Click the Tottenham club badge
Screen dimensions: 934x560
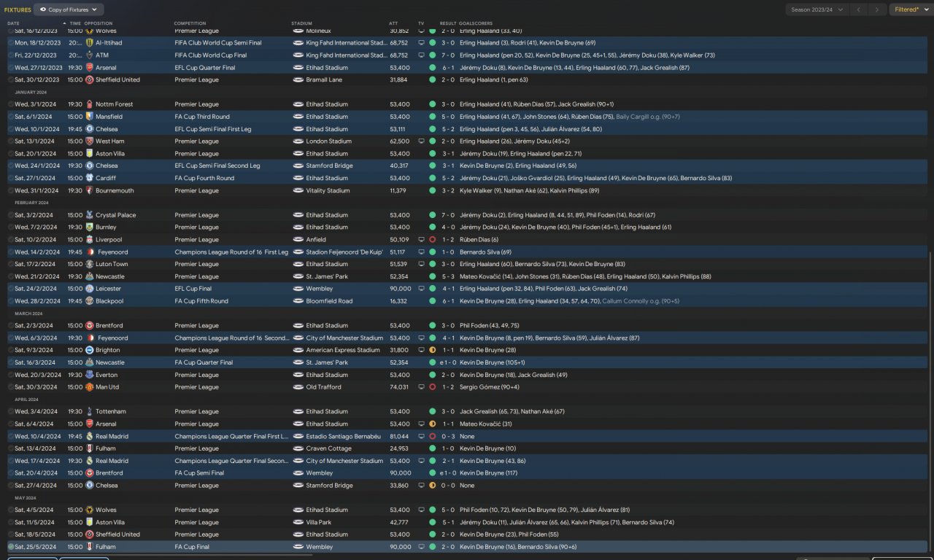(x=90, y=411)
